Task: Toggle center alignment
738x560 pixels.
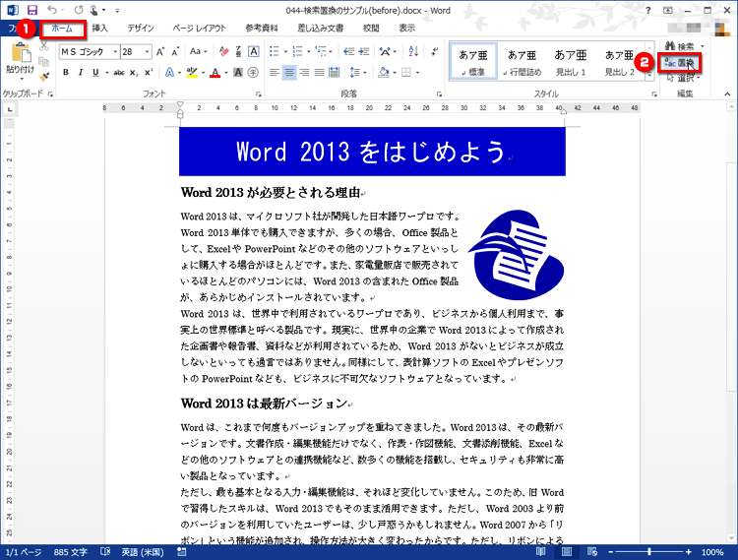Action: coord(289,73)
